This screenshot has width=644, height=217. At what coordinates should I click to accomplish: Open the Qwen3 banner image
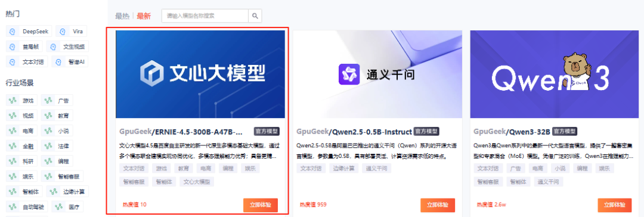[x=555, y=75]
